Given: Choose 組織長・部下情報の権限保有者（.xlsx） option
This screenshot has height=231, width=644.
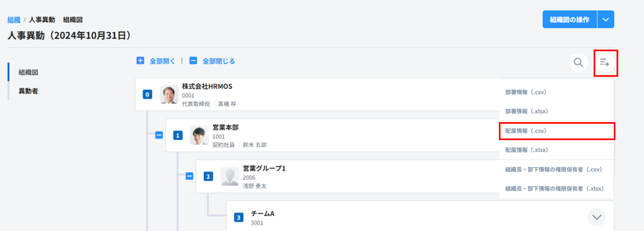Looking at the screenshot, I should coord(554,189).
